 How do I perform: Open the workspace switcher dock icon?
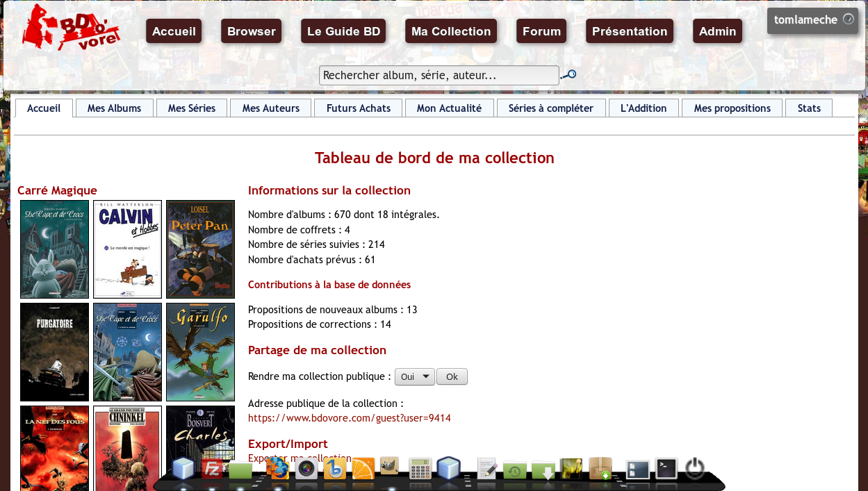(637, 470)
